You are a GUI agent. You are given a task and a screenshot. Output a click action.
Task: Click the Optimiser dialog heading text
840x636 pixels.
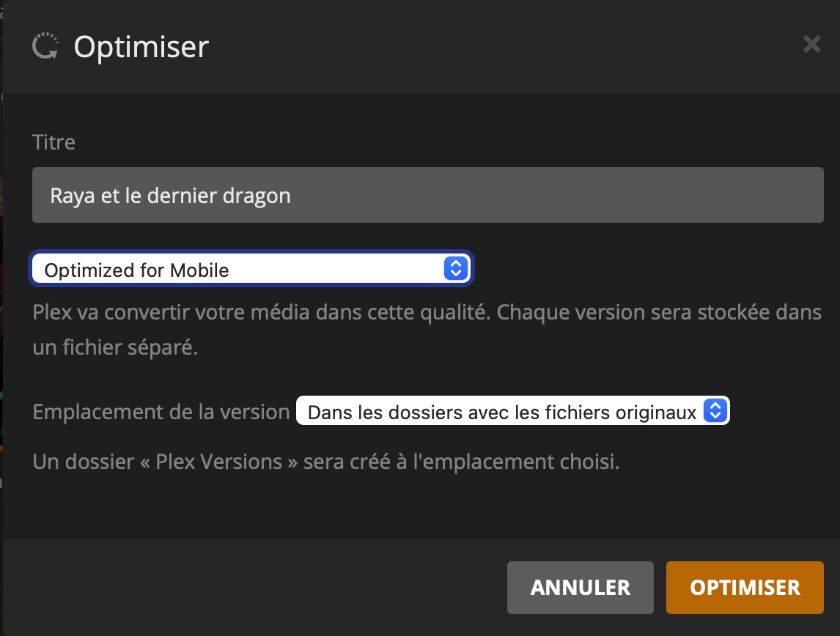pyautogui.click(x=141, y=47)
